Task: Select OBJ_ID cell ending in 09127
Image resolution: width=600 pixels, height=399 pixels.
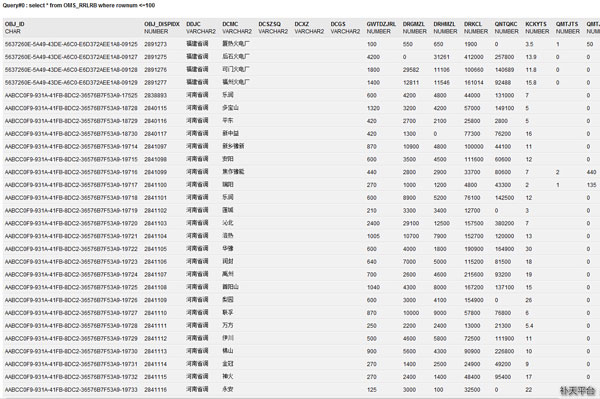Action: click(x=71, y=57)
